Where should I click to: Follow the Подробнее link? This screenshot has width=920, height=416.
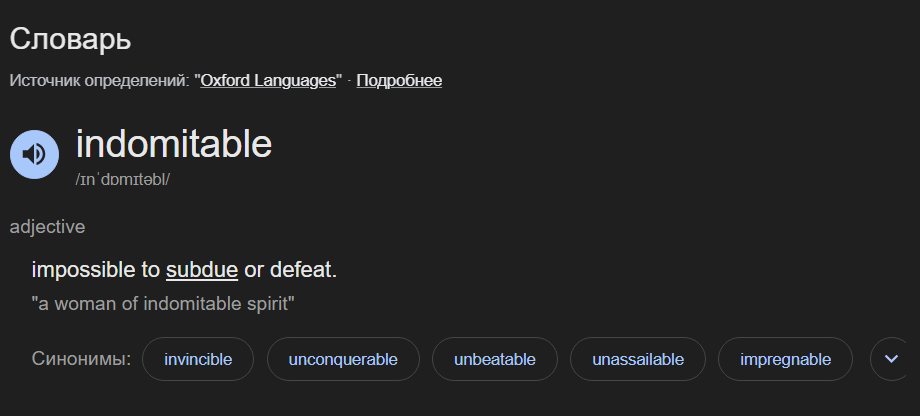[399, 80]
